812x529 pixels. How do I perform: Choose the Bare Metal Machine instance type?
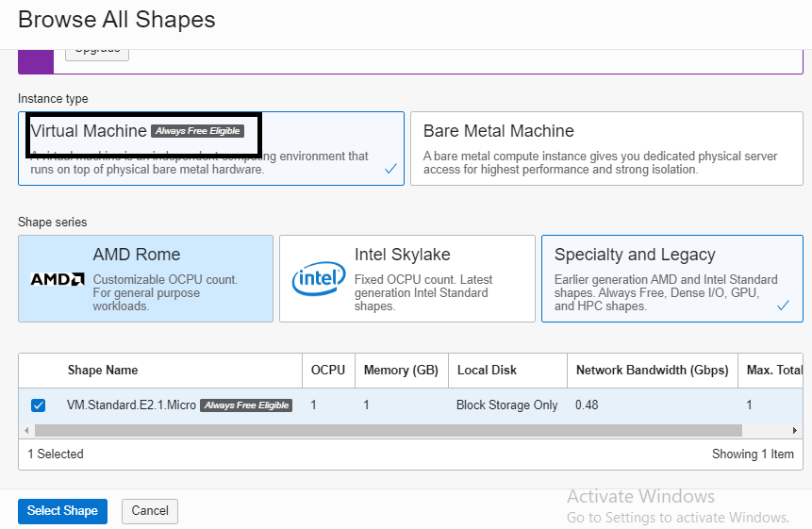[606, 148]
